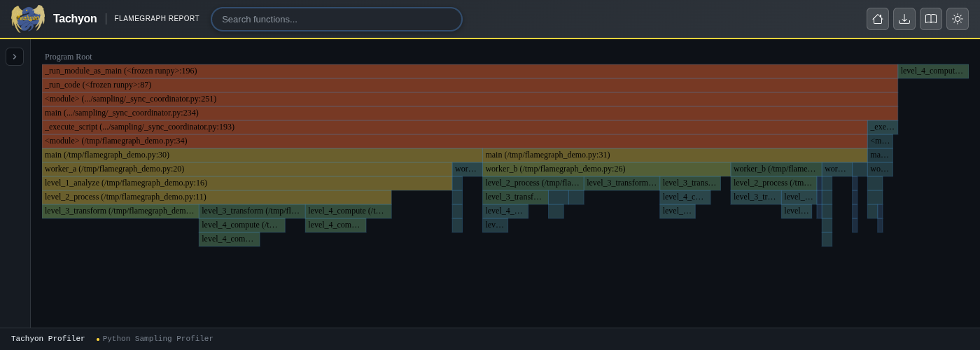Click the home icon button

[x=878, y=19]
